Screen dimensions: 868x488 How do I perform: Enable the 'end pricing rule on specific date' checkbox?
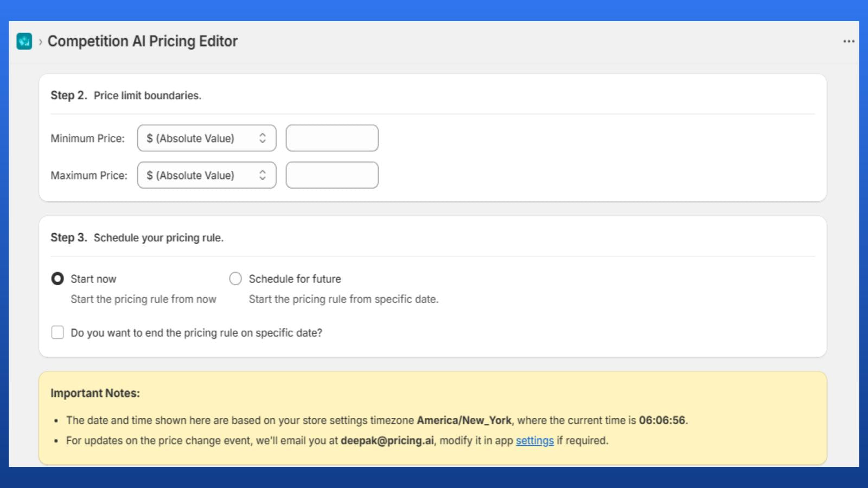tap(58, 332)
